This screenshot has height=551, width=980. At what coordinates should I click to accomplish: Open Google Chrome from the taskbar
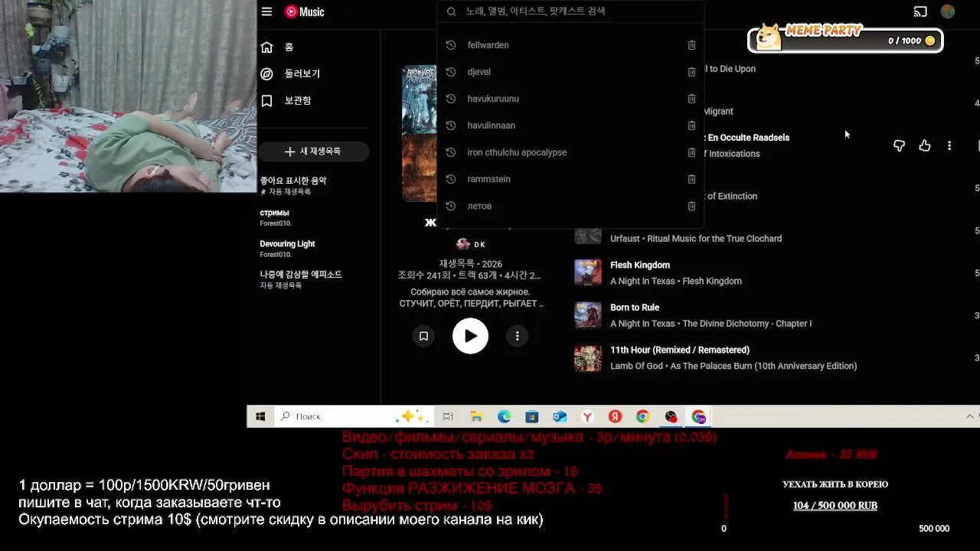(x=642, y=416)
